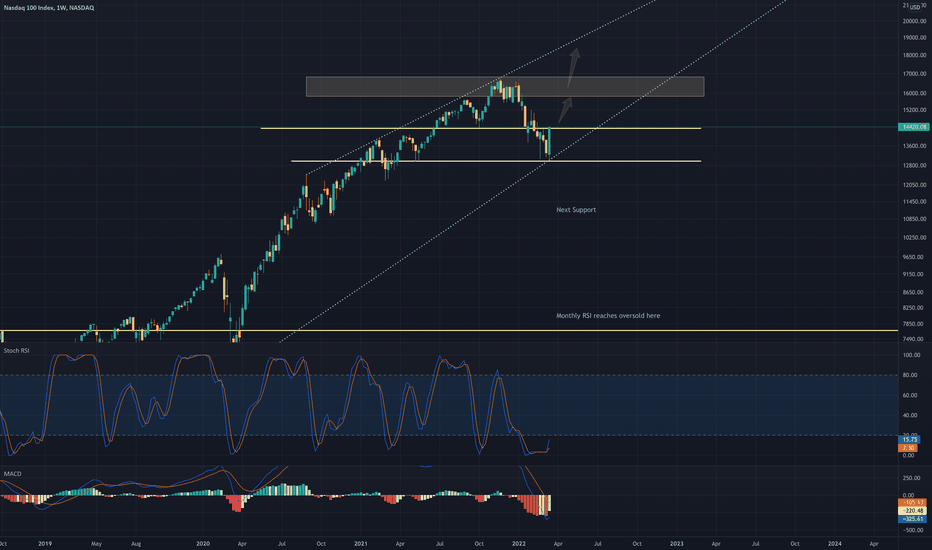Click the 19000.00 price axis label

tap(915, 38)
